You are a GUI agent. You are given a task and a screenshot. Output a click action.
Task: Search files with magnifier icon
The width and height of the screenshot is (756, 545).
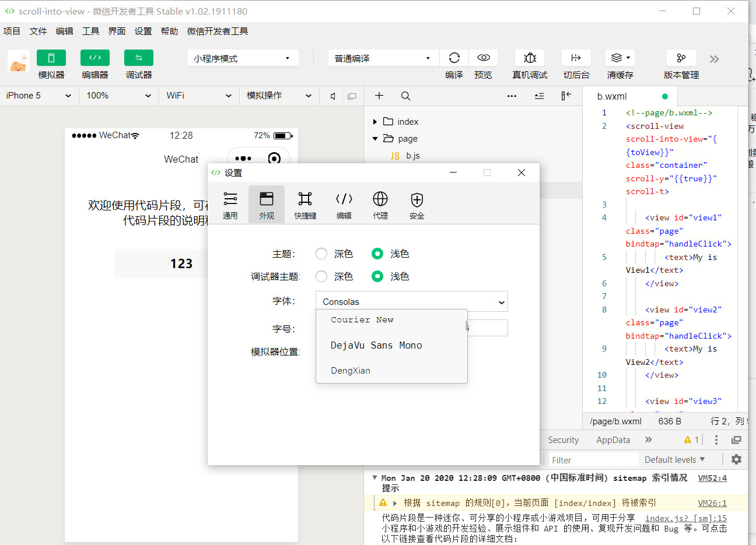[405, 96]
